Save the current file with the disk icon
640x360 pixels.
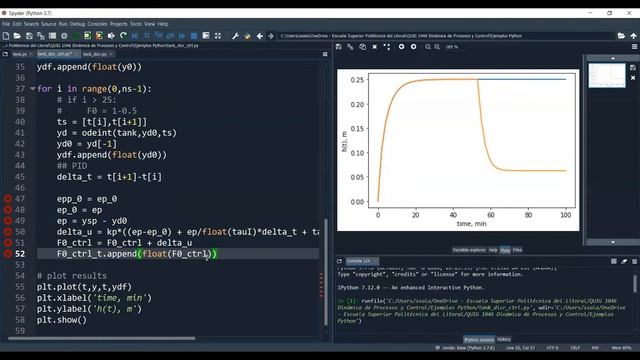point(29,36)
